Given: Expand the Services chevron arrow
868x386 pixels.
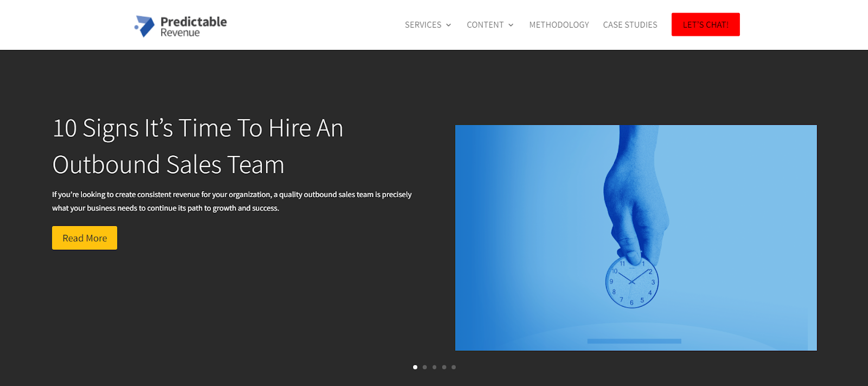Looking at the screenshot, I should click(449, 25).
